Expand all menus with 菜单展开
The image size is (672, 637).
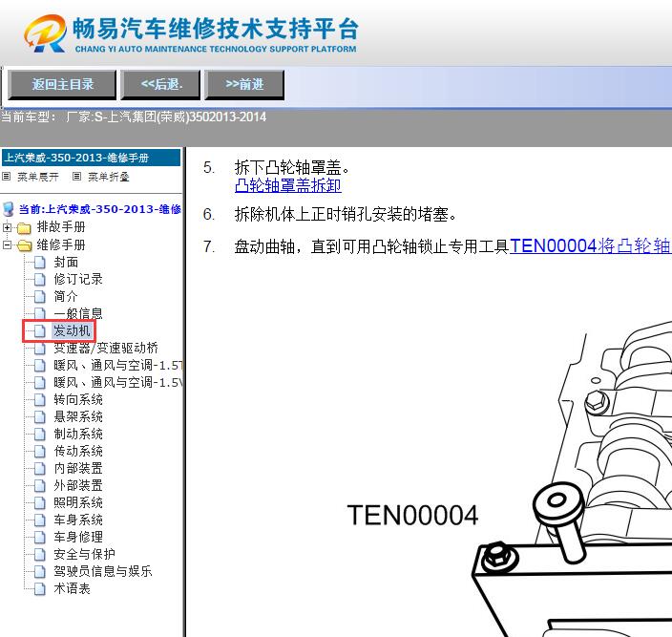click(38, 177)
